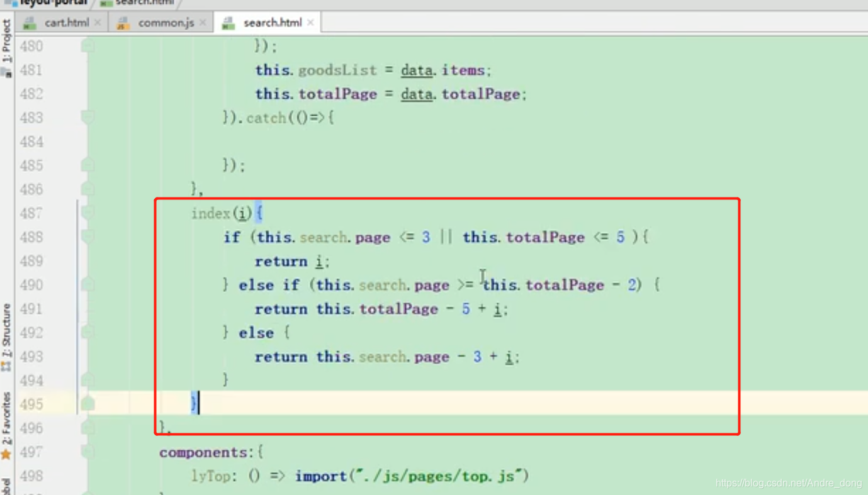Click the number 5 in totalPage <= 5

pyautogui.click(x=620, y=237)
